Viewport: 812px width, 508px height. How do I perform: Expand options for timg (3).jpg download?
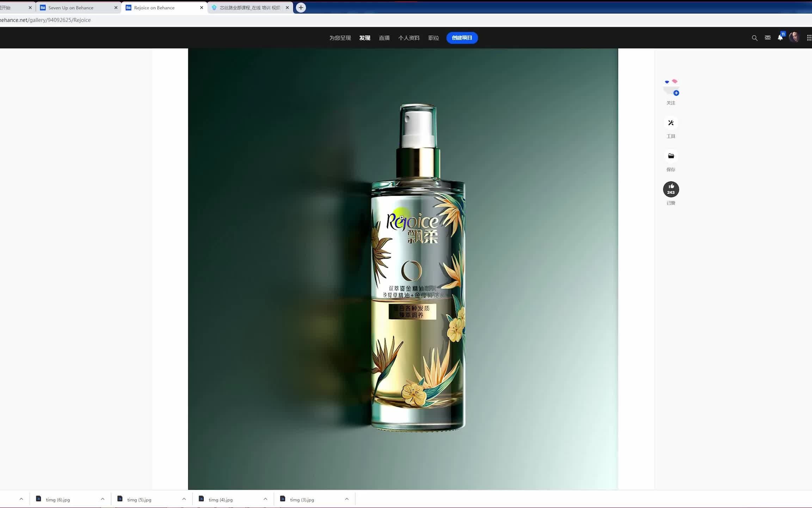tap(347, 499)
